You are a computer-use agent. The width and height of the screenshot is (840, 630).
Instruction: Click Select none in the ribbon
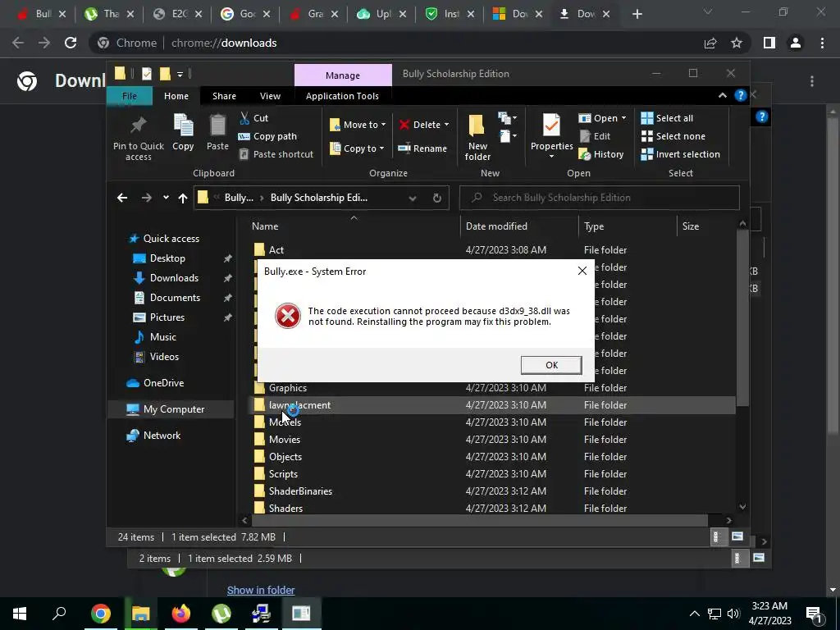click(x=673, y=136)
